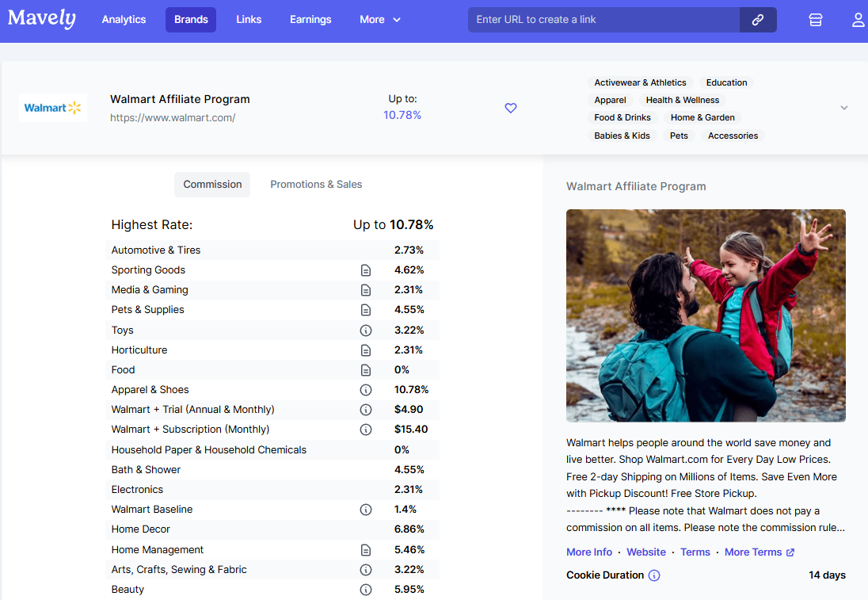Viewport: 868px width, 600px height.
Task: Click the Highest Rate heading
Action: (152, 225)
